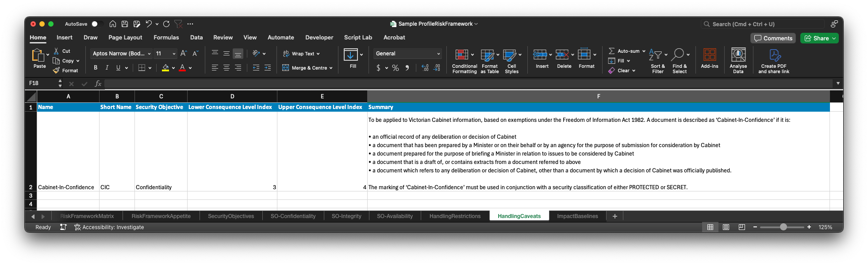Switch to Page Layout view in status bar

click(x=726, y=227)
